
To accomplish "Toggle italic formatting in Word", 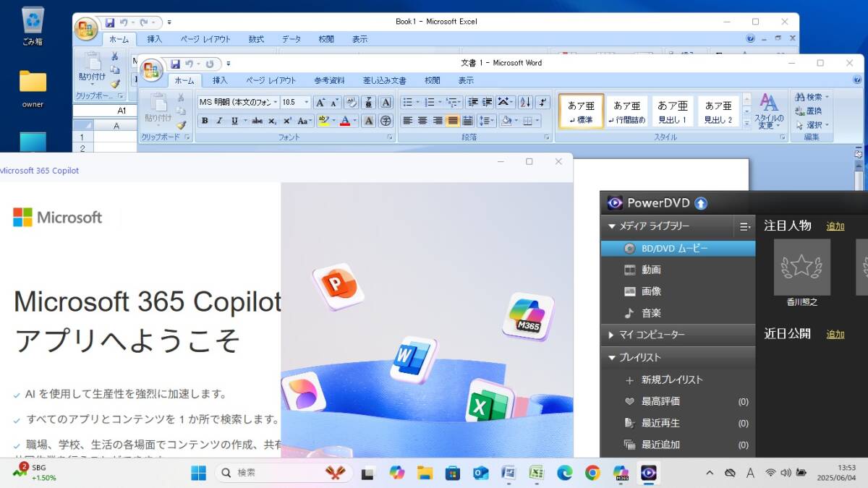I will 219,121.
